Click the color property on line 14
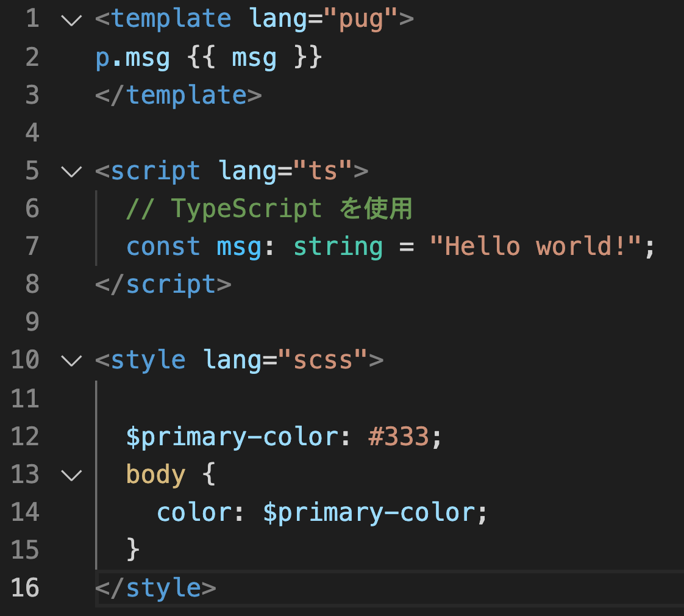Screen dimensions: 684x616 pyautogui.click(x=193, y=512)
